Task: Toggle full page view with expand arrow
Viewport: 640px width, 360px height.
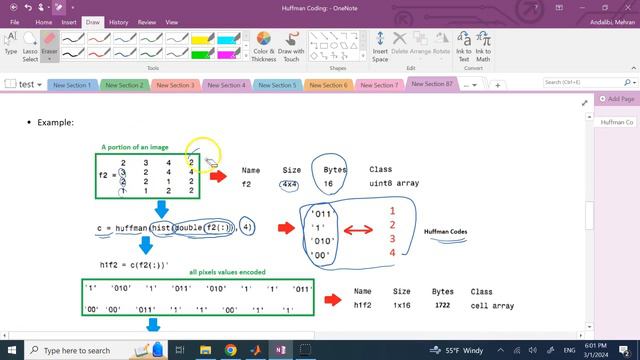Action: click(584, 103)
